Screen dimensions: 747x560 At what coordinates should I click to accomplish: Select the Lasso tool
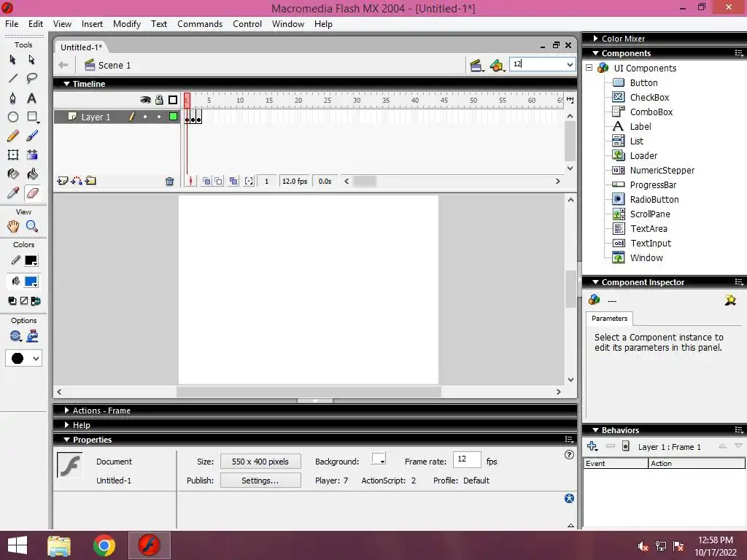coord(32,78)
